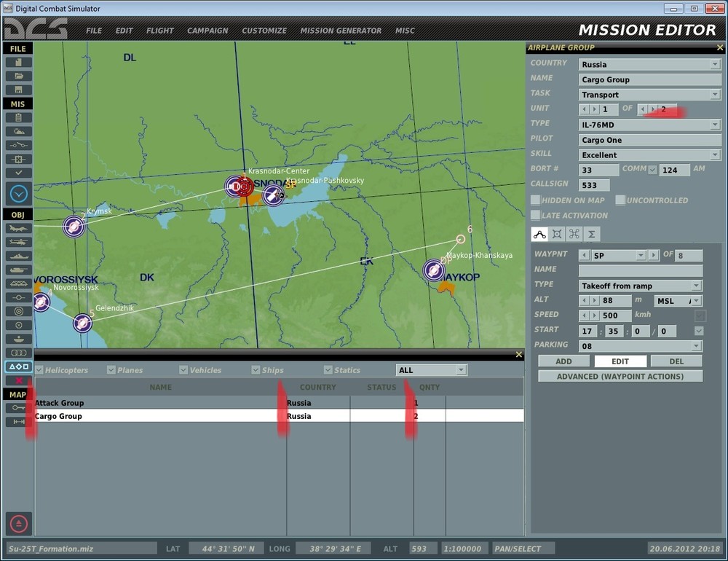Screen dimensions: 728x561
Task: Click the blue clock fly mission button
Action: click(18, 194)
